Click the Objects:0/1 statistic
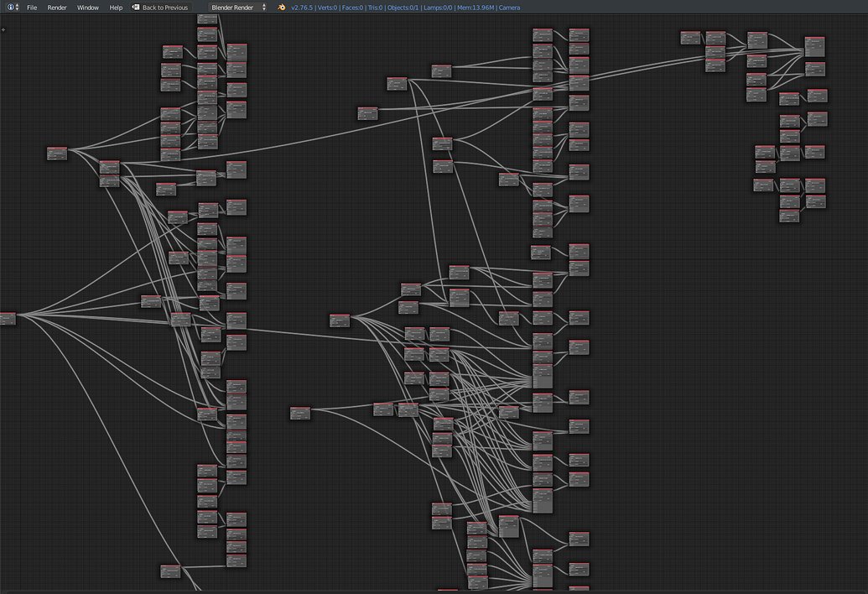The height and width of the screenshot is (594, 868). [x=403, y=8]
